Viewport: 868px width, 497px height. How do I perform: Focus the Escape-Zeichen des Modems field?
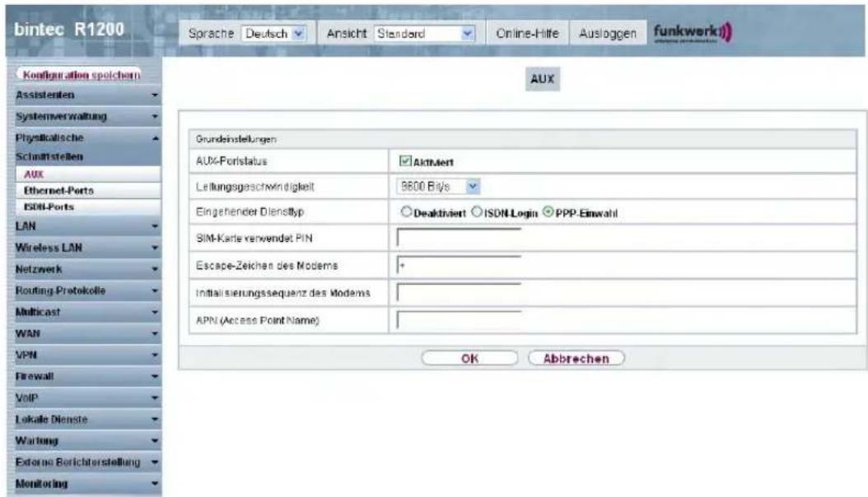point(459,266)
